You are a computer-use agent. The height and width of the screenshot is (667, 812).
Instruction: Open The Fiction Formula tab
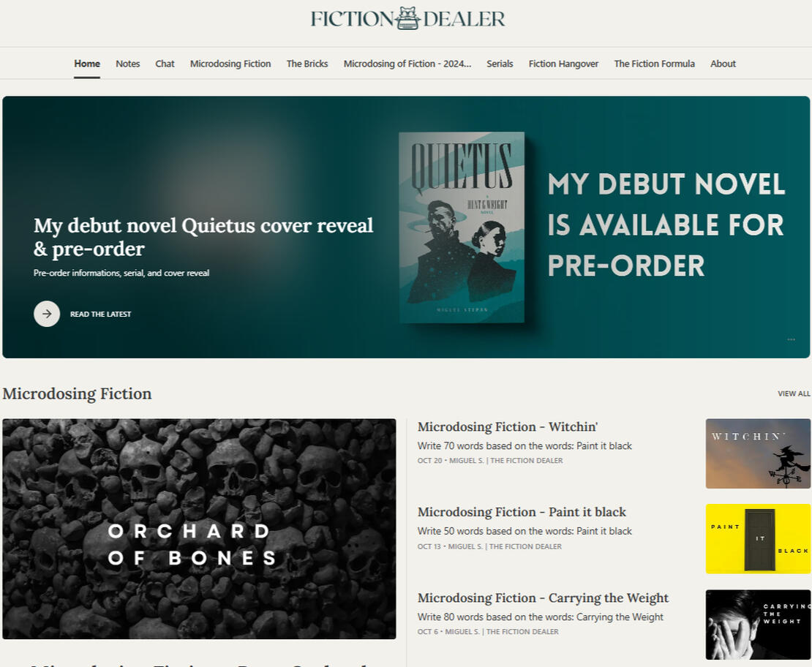(x=654, y=64)
